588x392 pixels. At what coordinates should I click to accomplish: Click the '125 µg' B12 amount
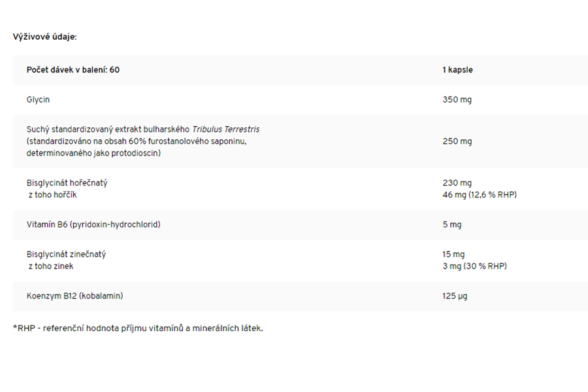(455, 296)
